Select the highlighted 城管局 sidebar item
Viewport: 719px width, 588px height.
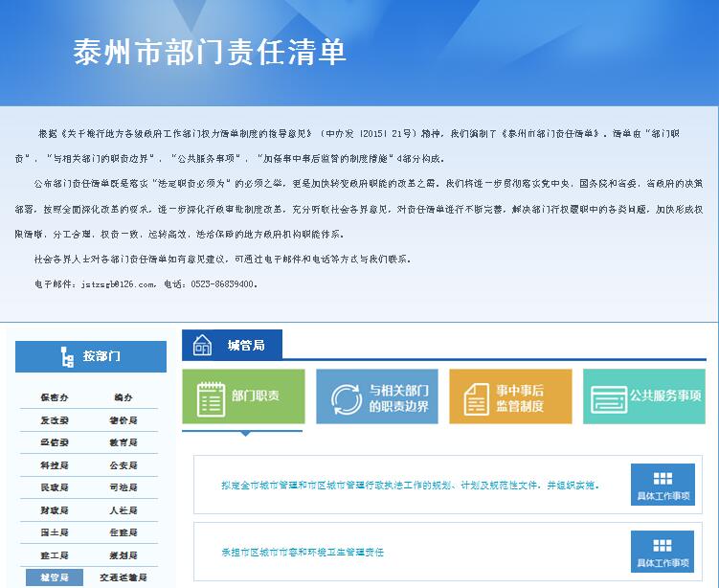(x=55, y=577)
